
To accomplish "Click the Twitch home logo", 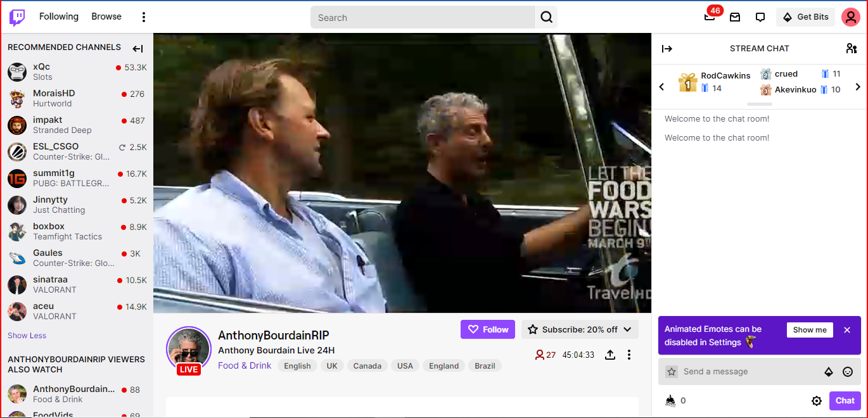I will tap(17, 17).
